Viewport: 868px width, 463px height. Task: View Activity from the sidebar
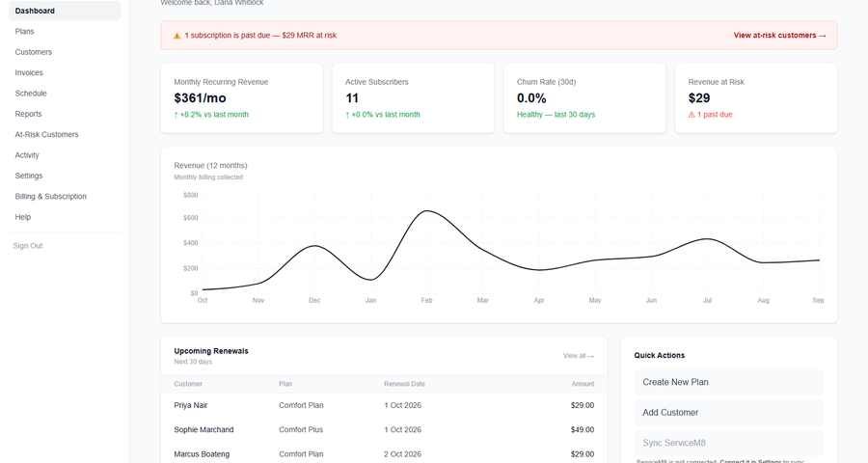65,155
